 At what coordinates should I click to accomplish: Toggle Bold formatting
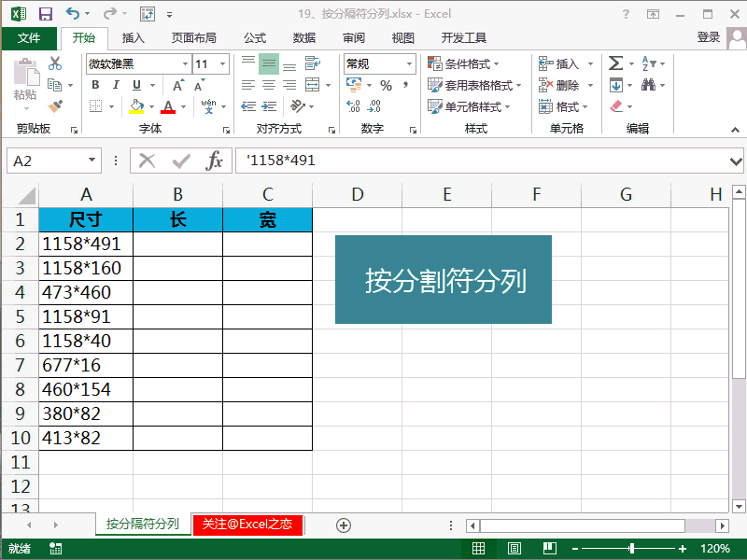tap(95, 85)
